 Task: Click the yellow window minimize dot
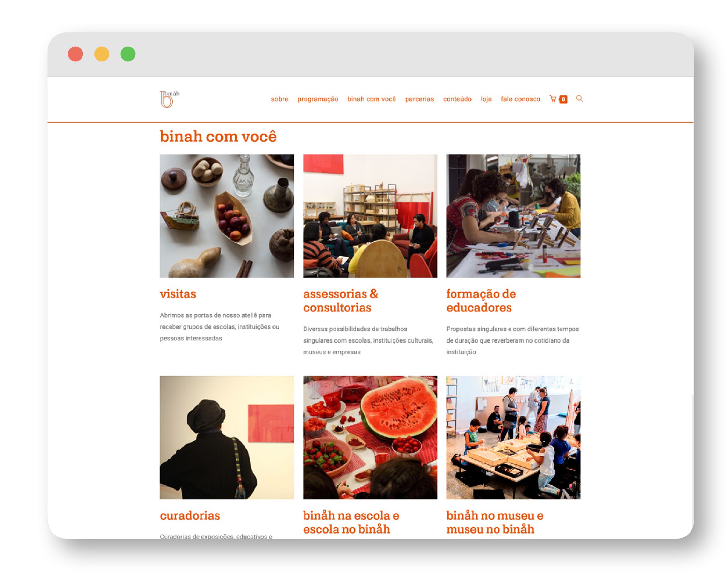click(x=102, y=54)
